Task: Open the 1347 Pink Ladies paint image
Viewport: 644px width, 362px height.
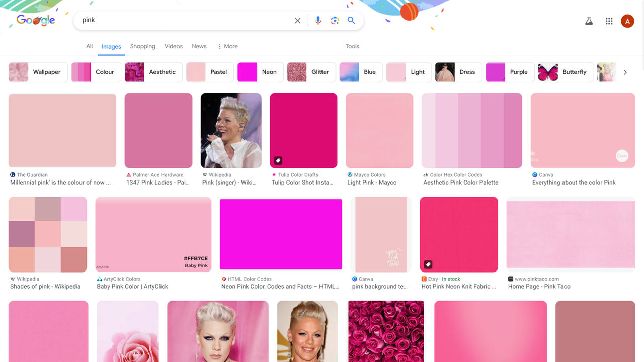Action: coord(158,130)
